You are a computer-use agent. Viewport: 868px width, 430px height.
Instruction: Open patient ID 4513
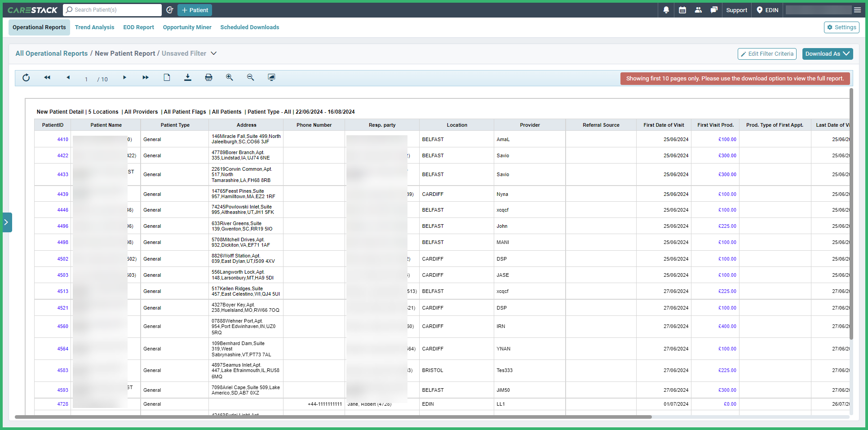coord(63,291)
